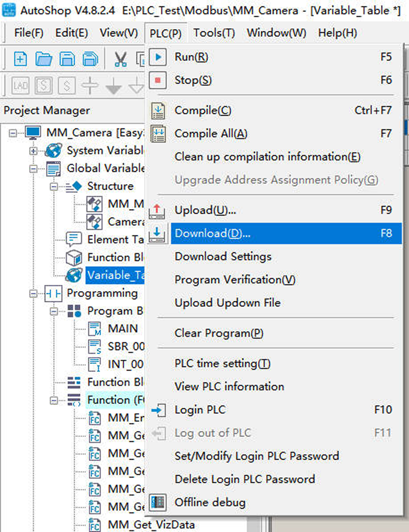Open the Help(H) menu
Viewport: 409px width, 532px height.
coord(337,33)
